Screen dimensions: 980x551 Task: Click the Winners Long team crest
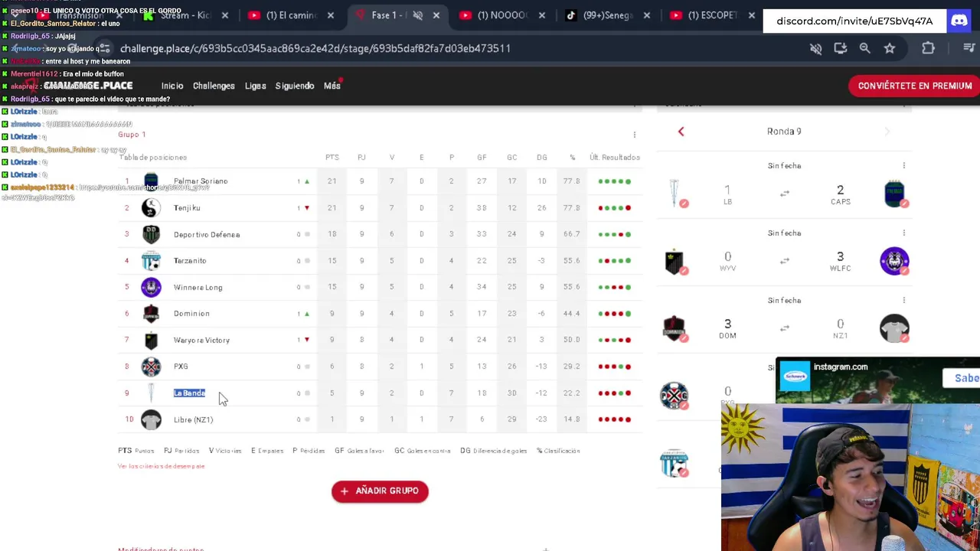point(151,287)
